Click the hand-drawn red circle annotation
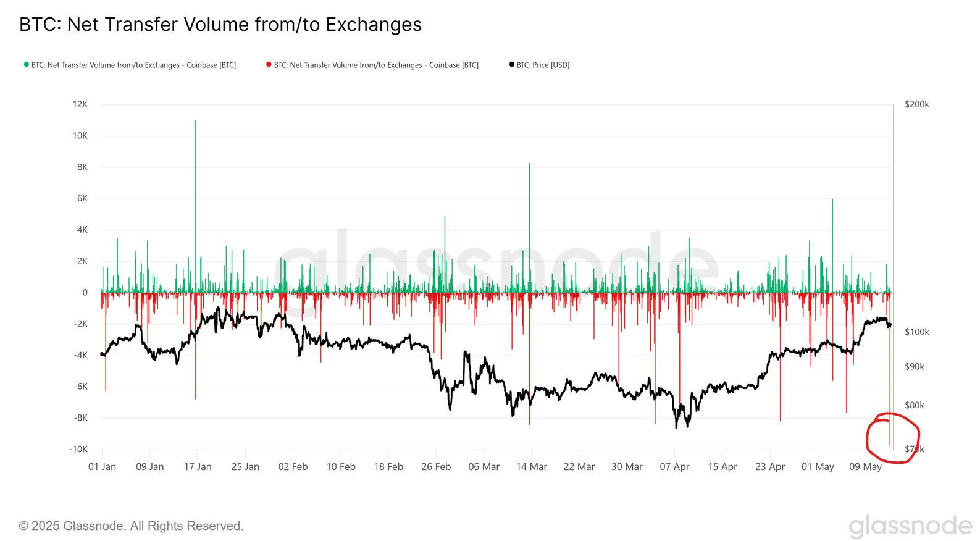980x541 pixels. [893, 438]
